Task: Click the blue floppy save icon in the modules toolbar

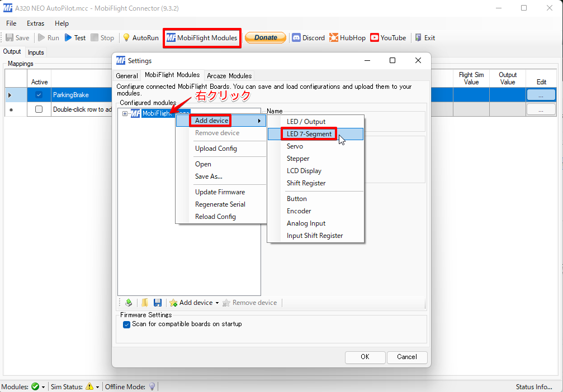Action: click(x=157, y=303)
